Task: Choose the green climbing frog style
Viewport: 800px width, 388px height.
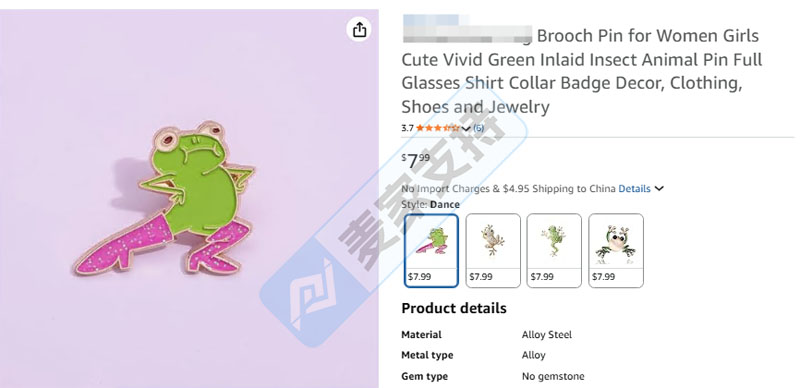Action: 554,251
